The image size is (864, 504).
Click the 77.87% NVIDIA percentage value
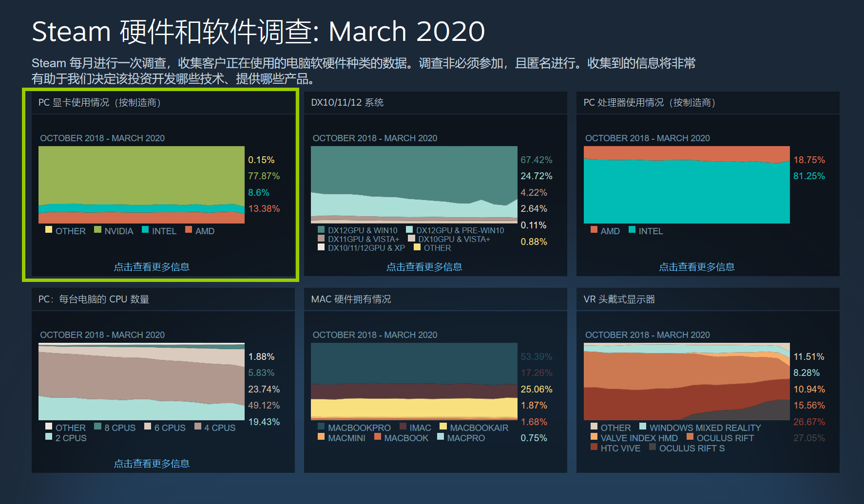coord(264,176)
